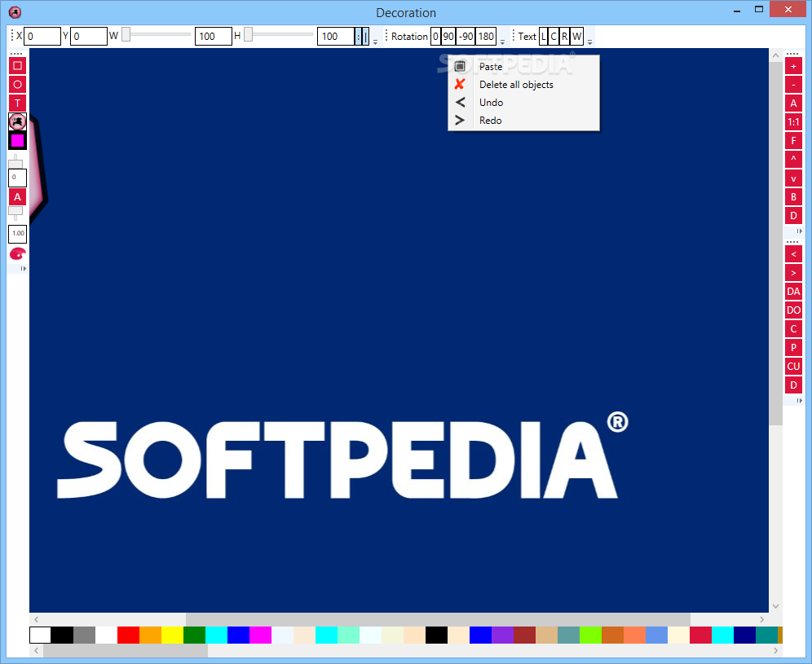The height and width of the screenshot is (664, 812).
Task: Click the P paste button in right toolbar
Action: (x=793, y=347)
